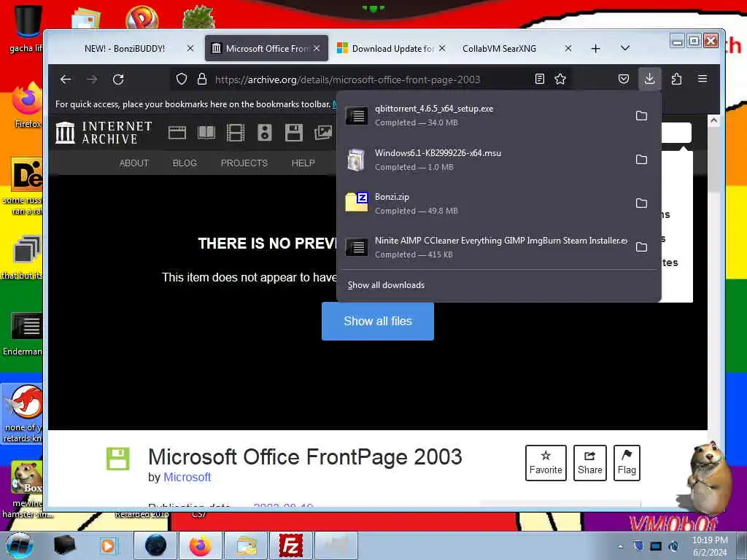Open ABOUT in archive navigation
Screen dimensions: 747x560
134,163
